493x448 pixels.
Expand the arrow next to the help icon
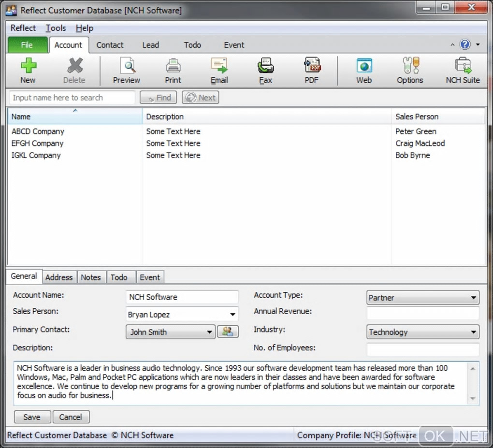478,44
